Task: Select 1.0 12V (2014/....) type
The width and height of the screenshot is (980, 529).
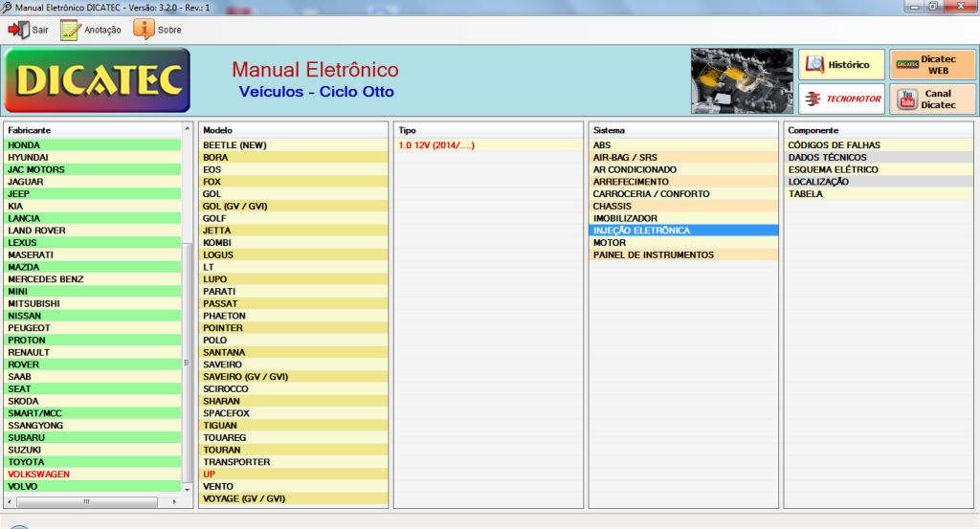Action: point(488,144)
